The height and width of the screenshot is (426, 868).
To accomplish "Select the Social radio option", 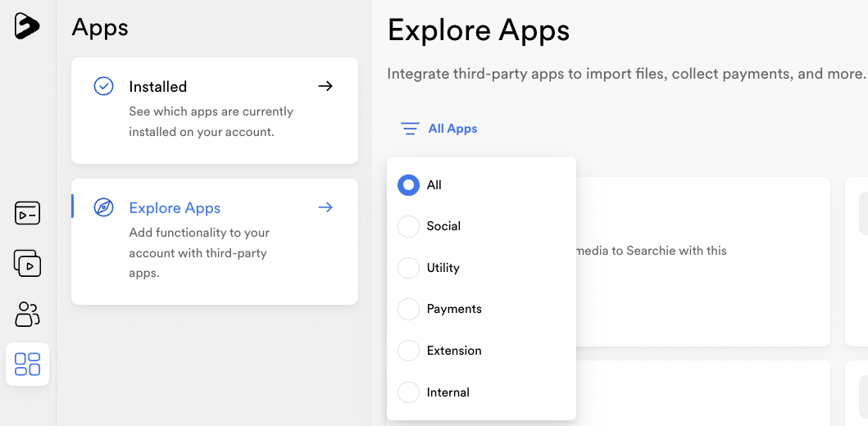I will click(x=408, y=226).
